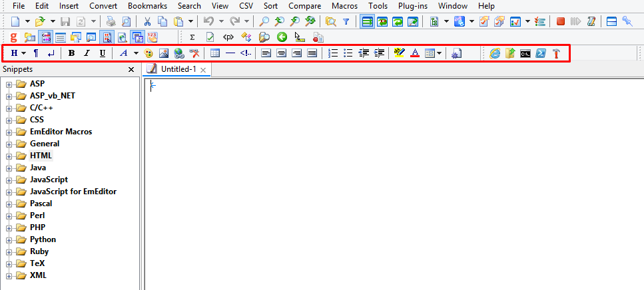
Task: Click the Bold formatting icon
Action: [72, 53]
